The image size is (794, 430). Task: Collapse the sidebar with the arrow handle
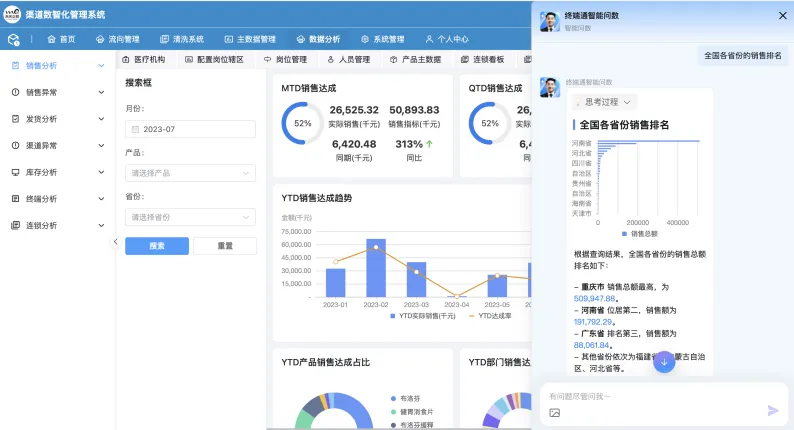(x=115, y=242)
